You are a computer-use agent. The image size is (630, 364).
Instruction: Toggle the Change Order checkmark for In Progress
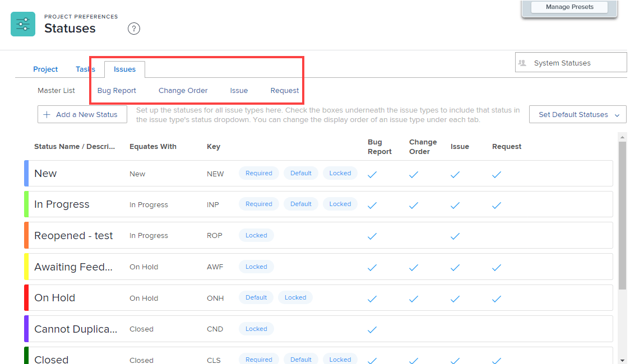click(413, 206)
